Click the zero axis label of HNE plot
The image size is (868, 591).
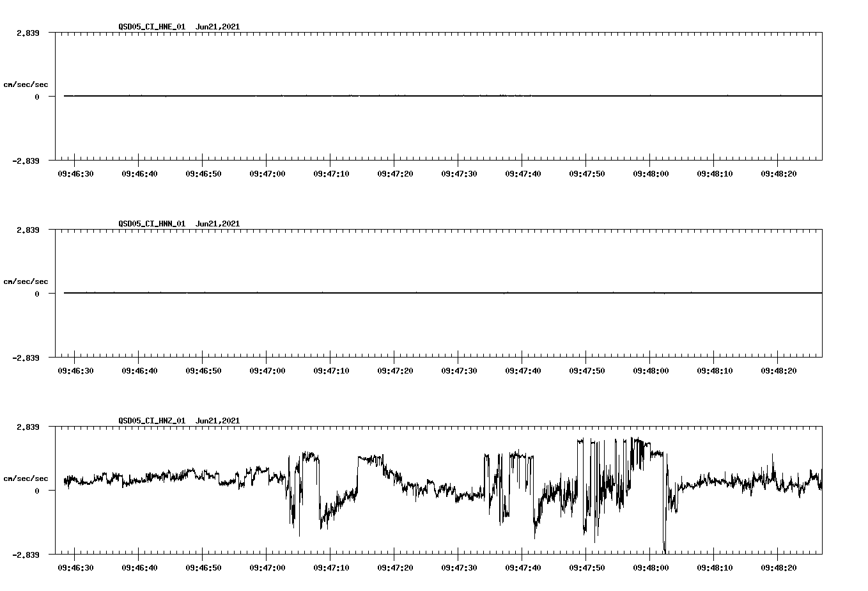pyautogui.click(x=37, y=97)
